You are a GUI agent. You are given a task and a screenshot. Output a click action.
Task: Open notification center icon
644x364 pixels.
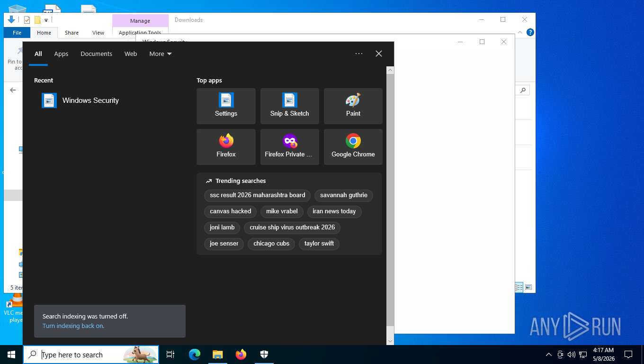click(x=628, y=355)
